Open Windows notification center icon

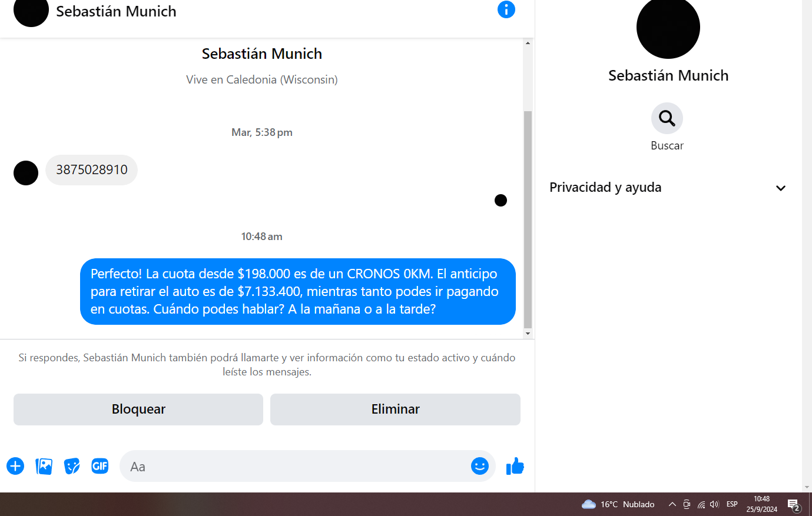pos(794,505)
